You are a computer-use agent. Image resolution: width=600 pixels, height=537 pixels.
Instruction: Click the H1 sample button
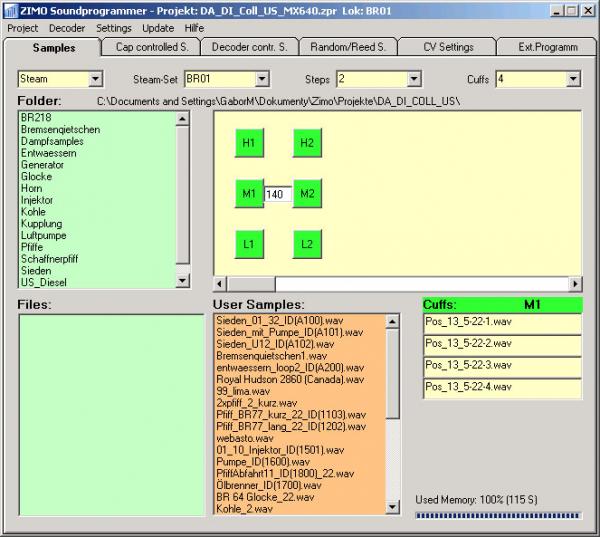(x=249, y=143)
